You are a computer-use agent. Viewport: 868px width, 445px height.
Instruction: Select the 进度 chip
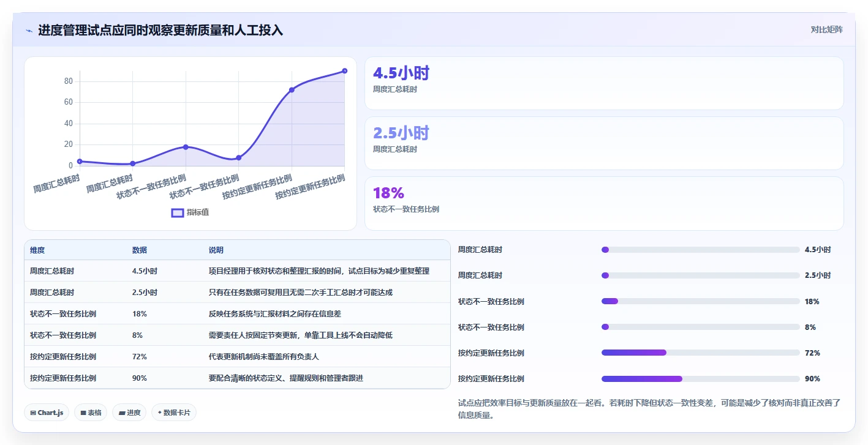[x=129, y=413]
